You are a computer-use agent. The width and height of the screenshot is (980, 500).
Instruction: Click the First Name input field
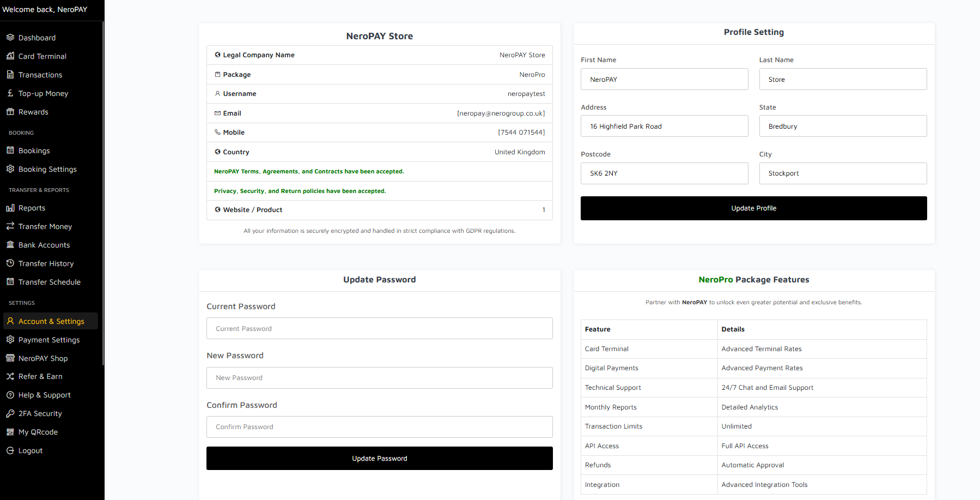click(664, 80)
